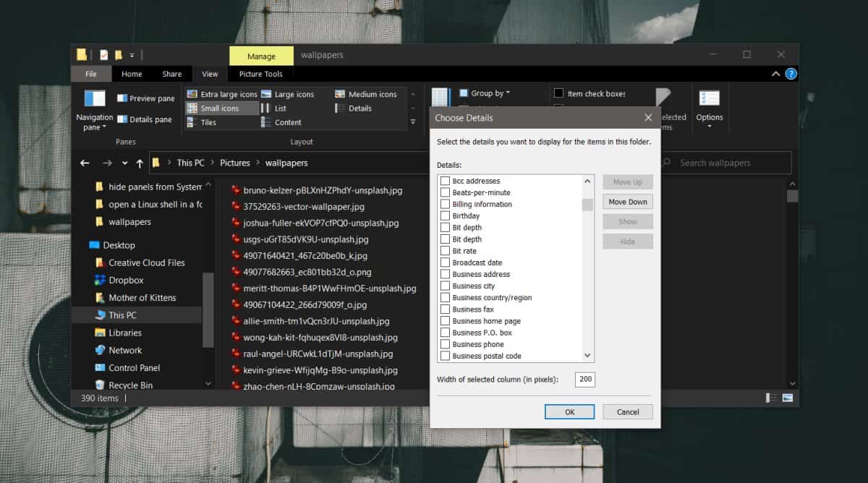Expand the layout gallery more arrow
Viewport: 868px width, 483px height.
coord(413,121)
